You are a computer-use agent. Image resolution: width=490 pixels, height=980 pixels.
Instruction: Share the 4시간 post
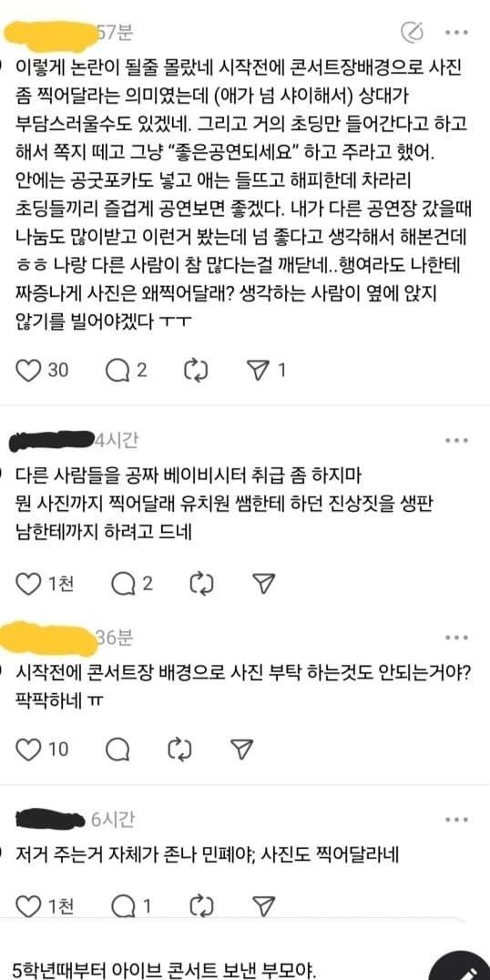(264, 584)
